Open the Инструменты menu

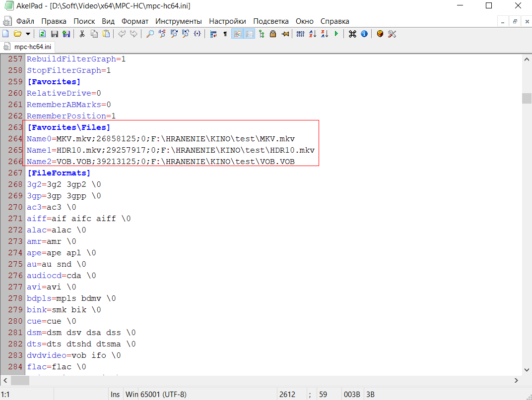tap(178, 21)
